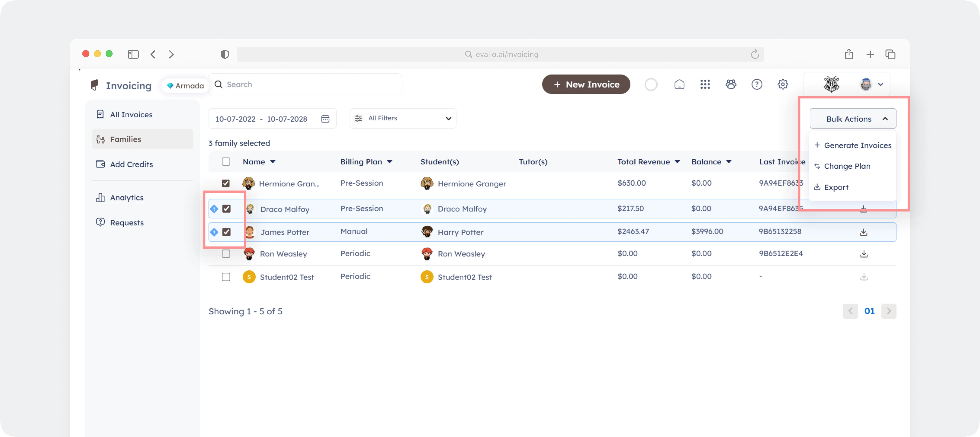Click blue warning icon beside Draco Malfoy
980x437 pixels.
point(214,209)
